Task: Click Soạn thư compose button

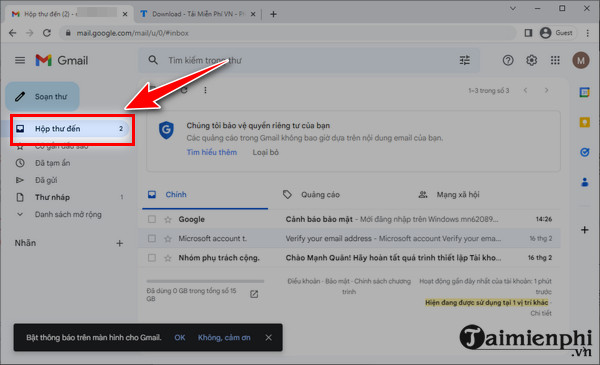Action: click(x=42, y=96)
